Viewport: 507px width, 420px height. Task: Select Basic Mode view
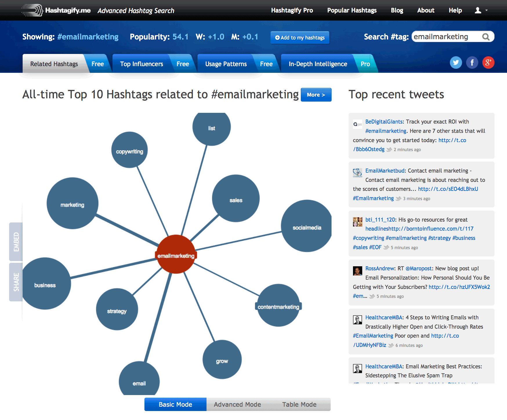pos(175,404)
